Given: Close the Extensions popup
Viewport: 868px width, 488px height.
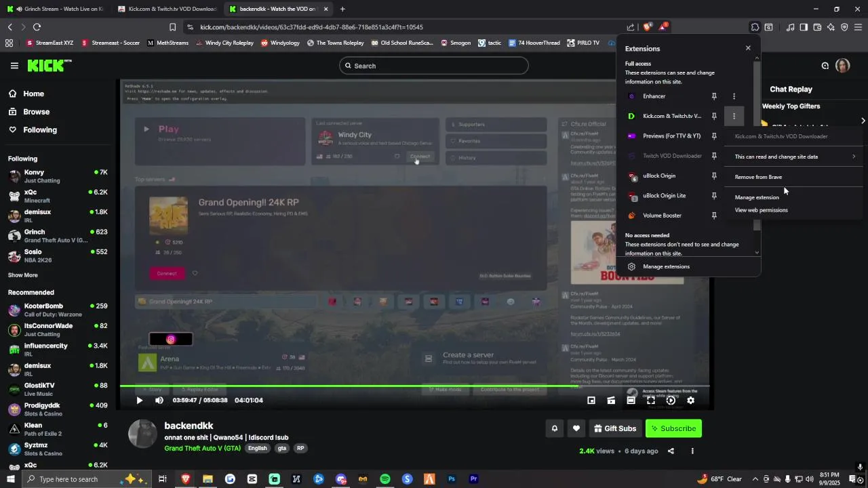Looking at the screenshot, I should (748, 48).
